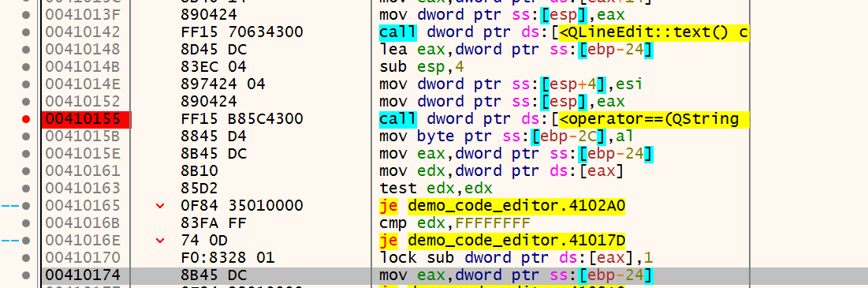Image resolution: width=868 pixels, height=288 pixels.
Task: Click opcode bytes 897424 04
Action: point(222,84)
